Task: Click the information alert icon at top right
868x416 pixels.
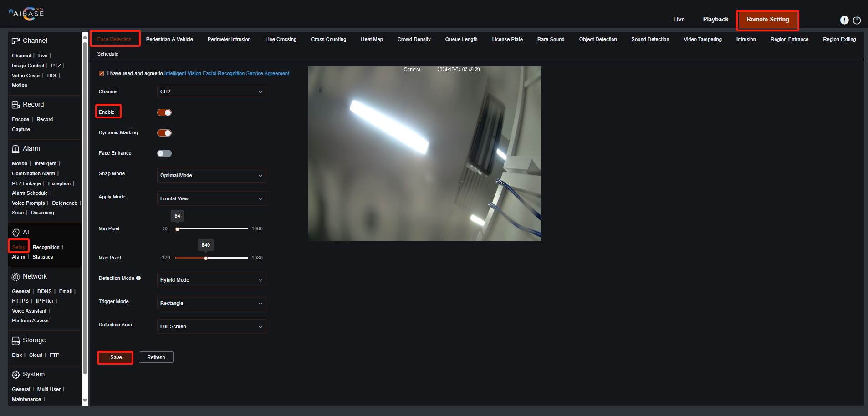Action: [844, 20]
